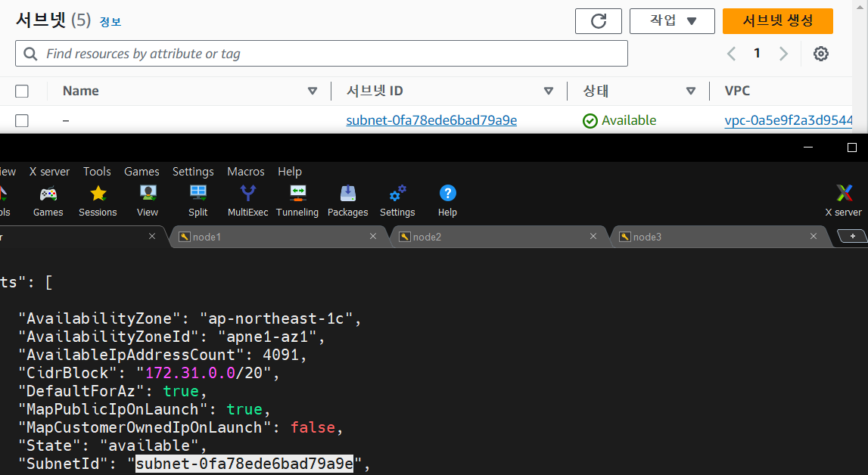The width and height of the screenshot is (868, 475).
Task: Click page number 1 in the subnet list
Action: pos(757,53)
